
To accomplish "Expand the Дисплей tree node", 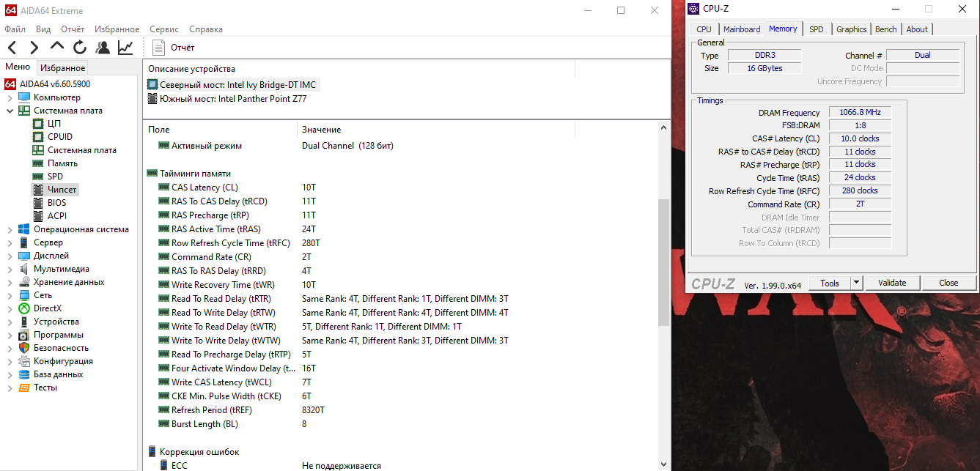I will (10, 256).
